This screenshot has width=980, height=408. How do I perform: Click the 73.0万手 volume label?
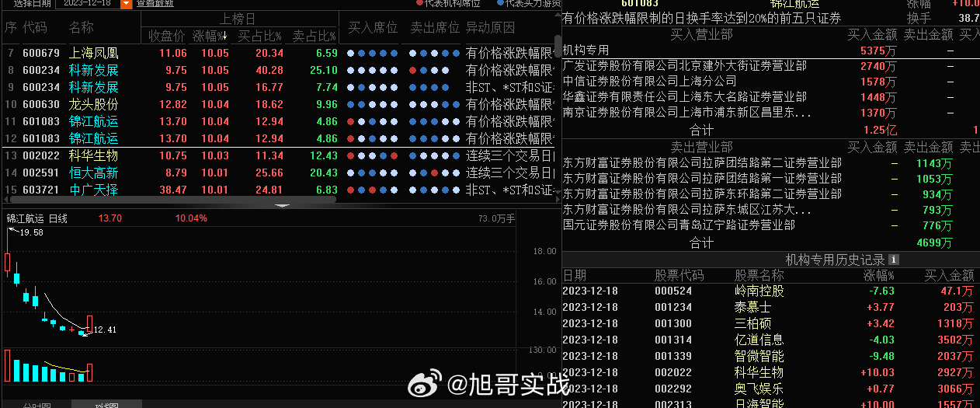tap(497, 218)
